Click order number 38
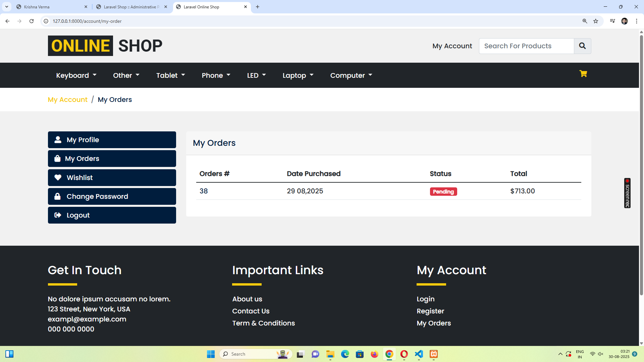The image size is (644, 362). 204,191
